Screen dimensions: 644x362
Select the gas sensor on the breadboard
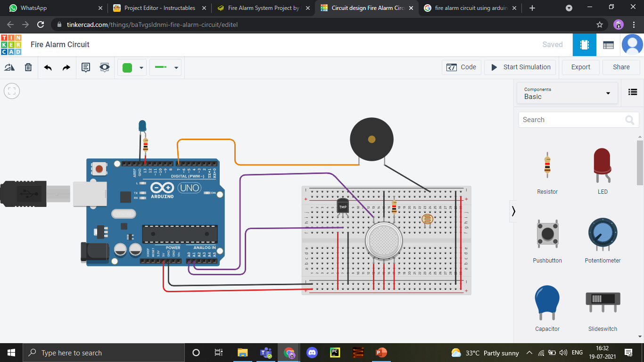384,241
